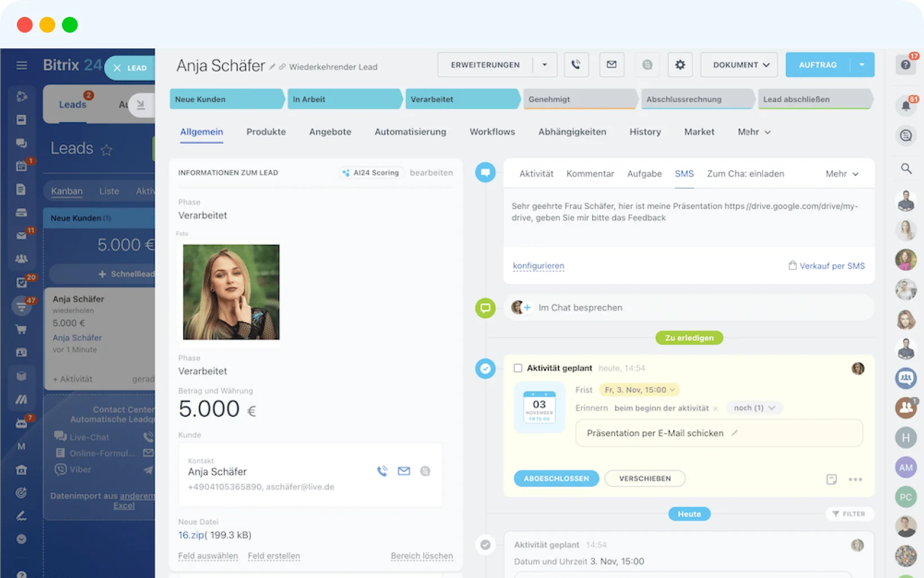Select the Kommentar tab in composer
The image size is (924, 578).
590,174
